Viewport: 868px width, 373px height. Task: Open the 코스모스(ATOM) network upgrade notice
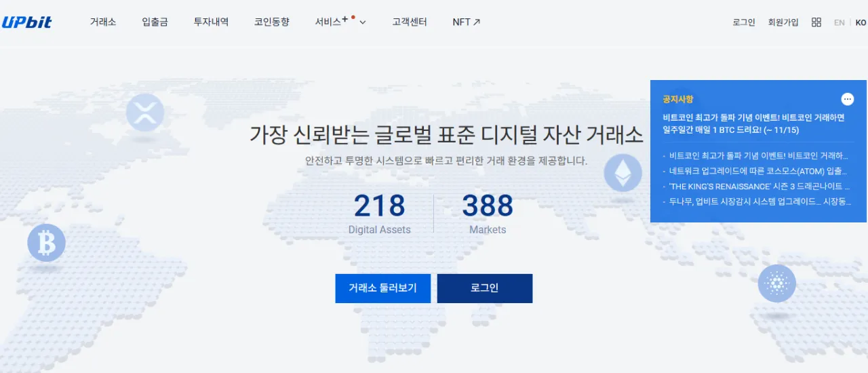point(758,171)
